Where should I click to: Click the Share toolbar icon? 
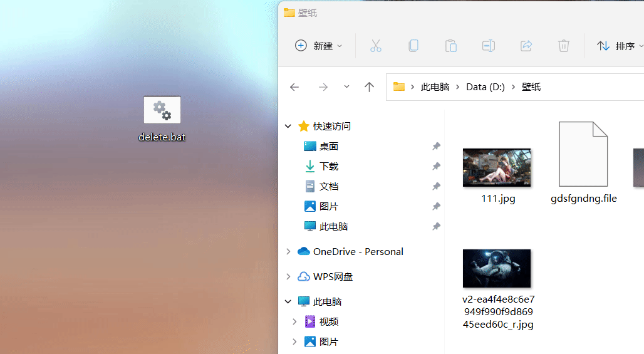(526, 46)
